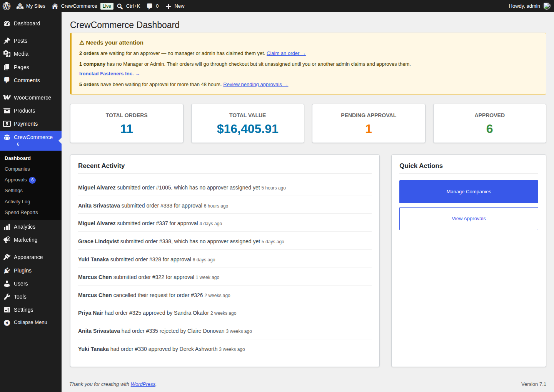This screenshot has height=392, width=554.
Task: Click the Pages icon in sidebar
Action: coord(7,67)
